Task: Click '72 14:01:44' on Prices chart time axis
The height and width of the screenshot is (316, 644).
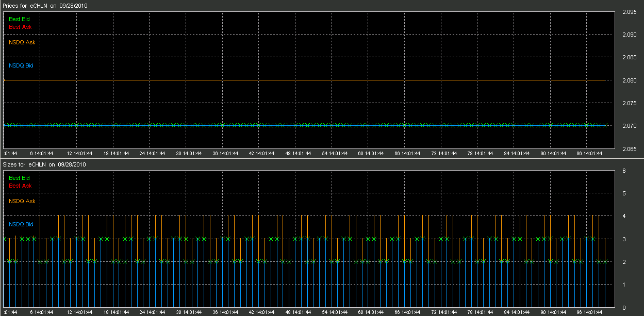Action: 444,153
